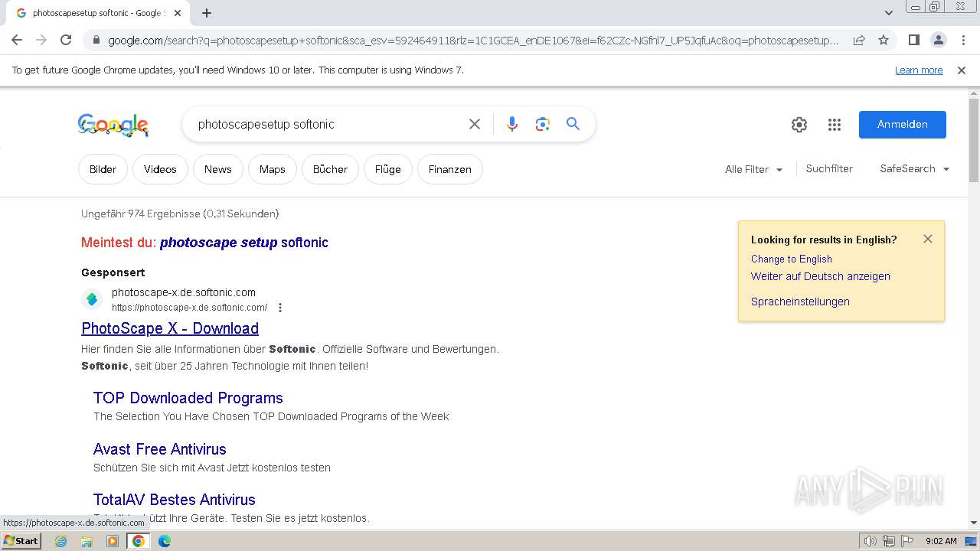980x551 pixels.
Task: Switch to Videos results
Action: (160, 169)
